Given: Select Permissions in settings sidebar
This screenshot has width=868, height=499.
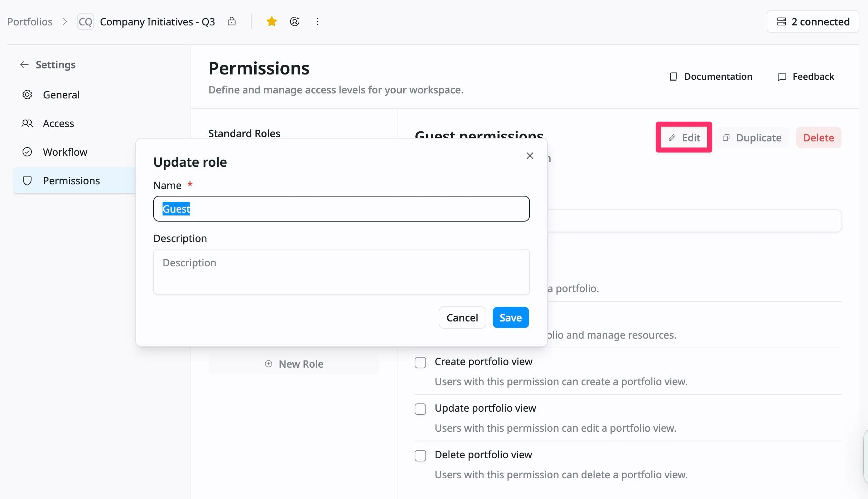Looking at the screenshot, I should point(74,180).
